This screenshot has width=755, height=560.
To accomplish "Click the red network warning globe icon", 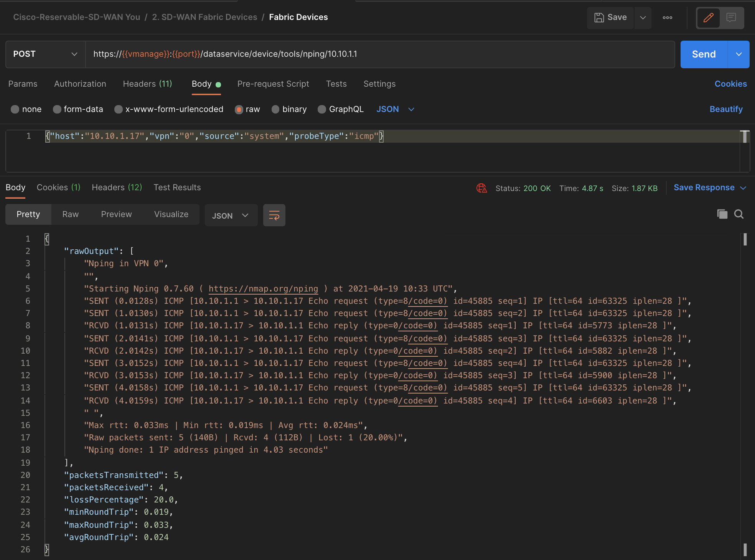I will 481,188.
